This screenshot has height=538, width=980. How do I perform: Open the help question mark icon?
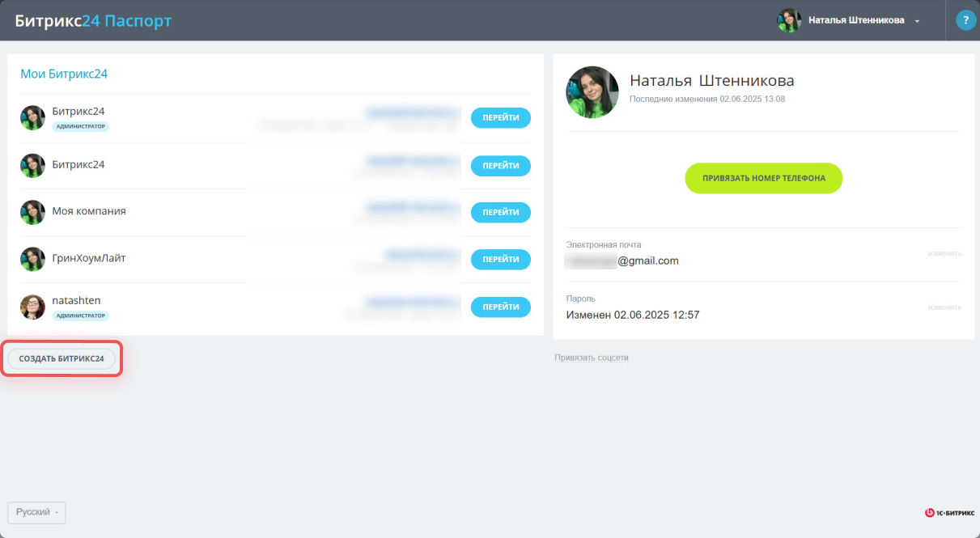tap(965, 20)
